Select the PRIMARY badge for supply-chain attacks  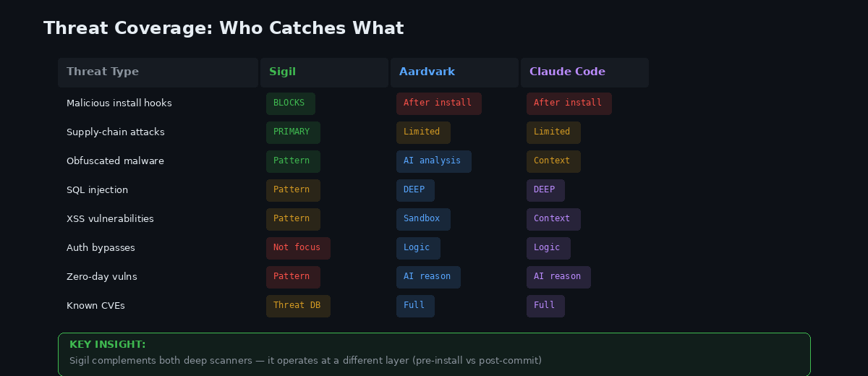pos(292,132)
